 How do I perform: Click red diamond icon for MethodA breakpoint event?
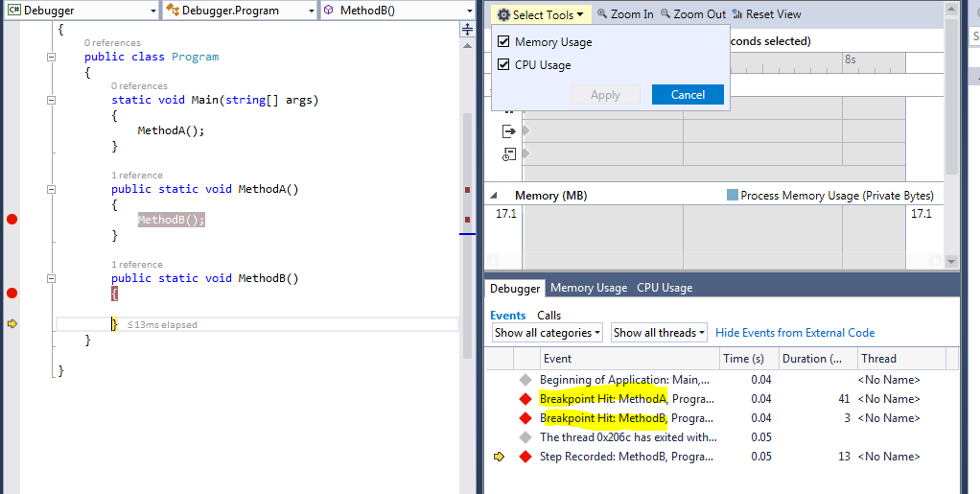pyautogui.click(x=525, y=399)
